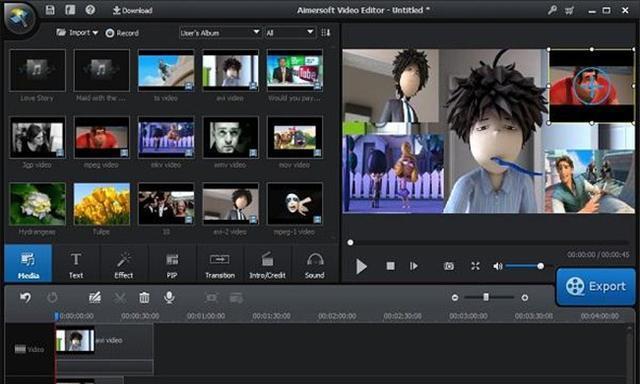
Task: Click the preview progress seek bar handle
Action: tap(350, 243)
